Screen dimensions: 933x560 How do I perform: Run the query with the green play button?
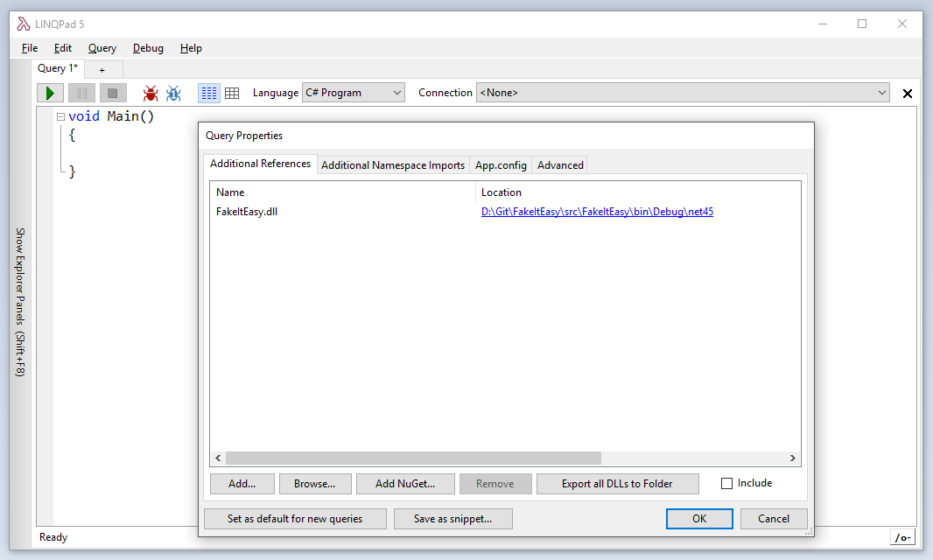click(50, 93)
